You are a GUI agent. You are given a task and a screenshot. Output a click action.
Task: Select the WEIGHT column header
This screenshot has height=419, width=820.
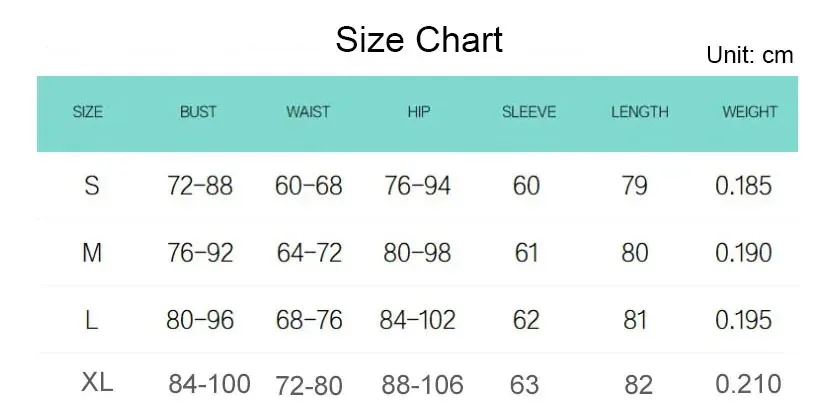[749, 112]
